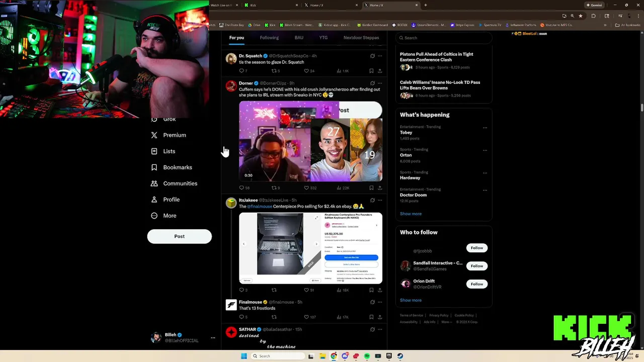
Task: Bookmark ItsJakeee's post
Action: (x=371, y=290)
